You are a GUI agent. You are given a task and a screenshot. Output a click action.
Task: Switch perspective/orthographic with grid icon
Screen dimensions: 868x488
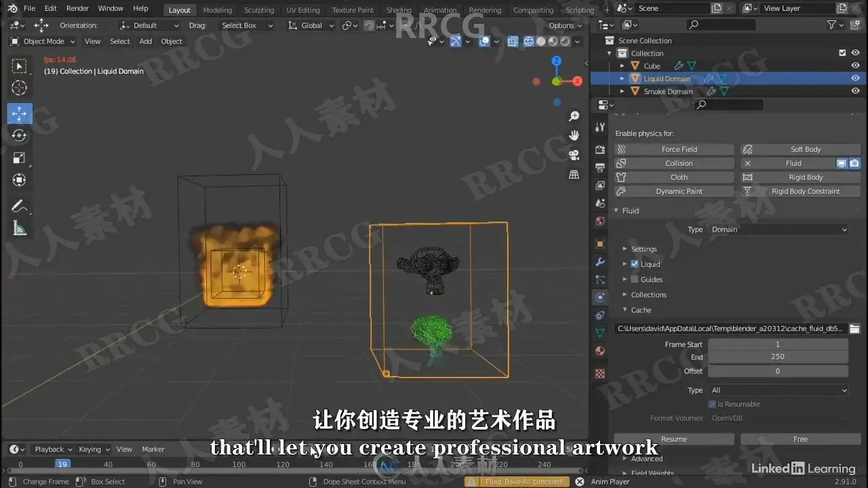pos(574,174)
